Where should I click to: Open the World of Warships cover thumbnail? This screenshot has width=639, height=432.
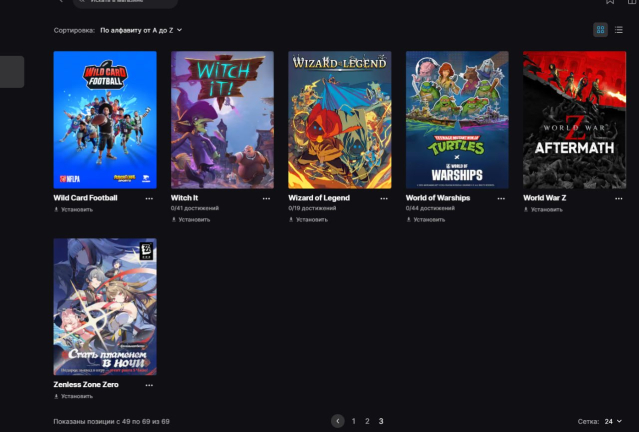[457, 119]
